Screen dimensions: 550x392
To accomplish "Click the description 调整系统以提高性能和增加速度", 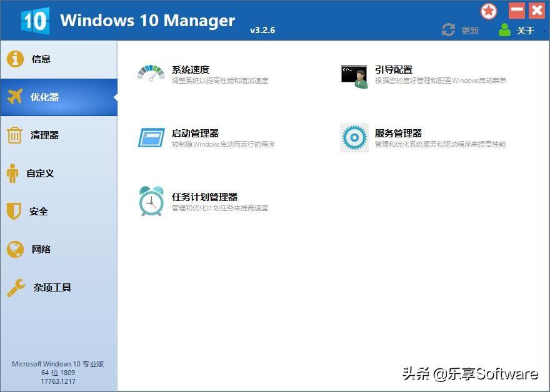I will click(x=220, y=81).
